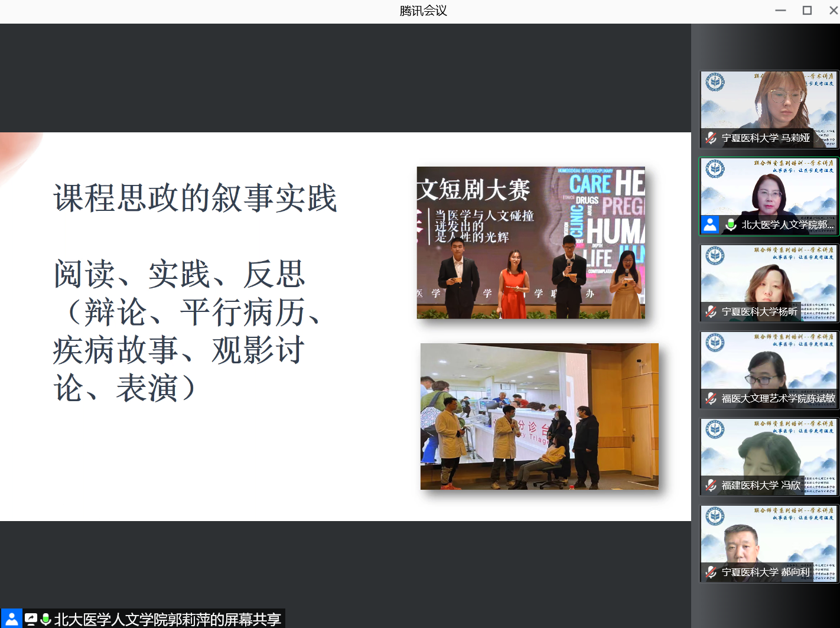840x628 pixels.
Task: Click muted mic icon beside 宁夏医科大学杨昕
Action: 711,312
